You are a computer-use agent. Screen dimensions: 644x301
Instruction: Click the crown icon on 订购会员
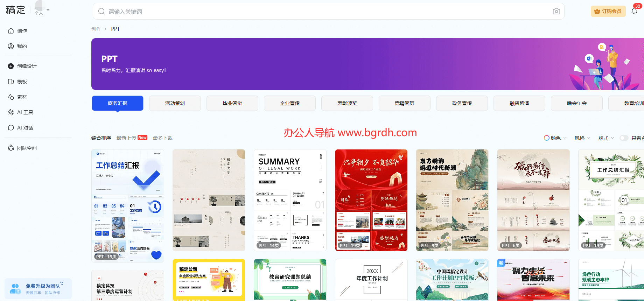click(597, 11)
